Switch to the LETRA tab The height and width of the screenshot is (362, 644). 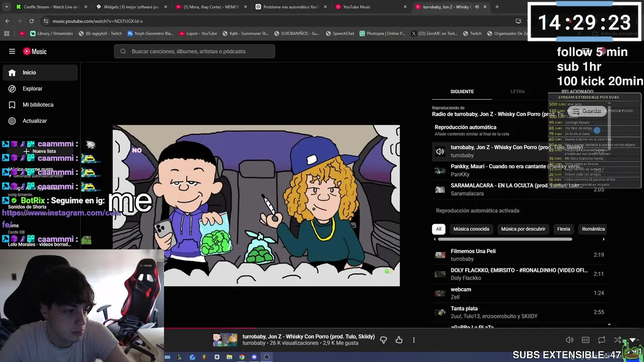click(517, 92)
